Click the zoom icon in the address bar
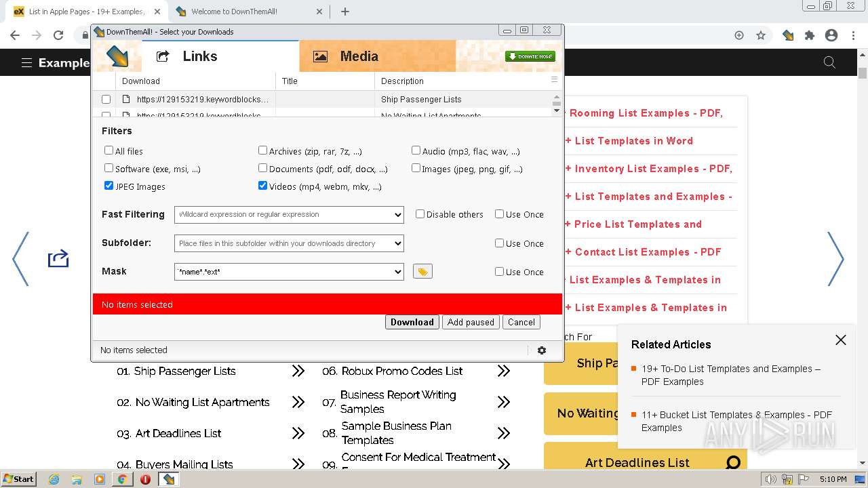The height and width of the screenshot is (488, 868). pos(739,35)
